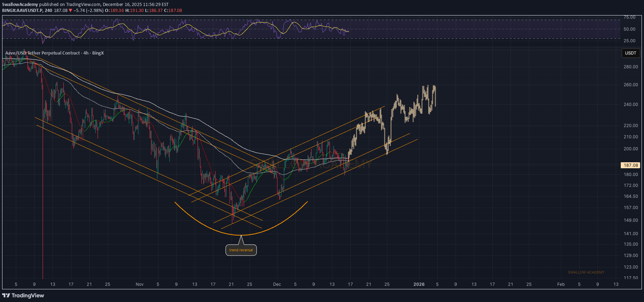644x302 pixels.
Task: Click the Dec label on time axis
Action: (277, 284)
